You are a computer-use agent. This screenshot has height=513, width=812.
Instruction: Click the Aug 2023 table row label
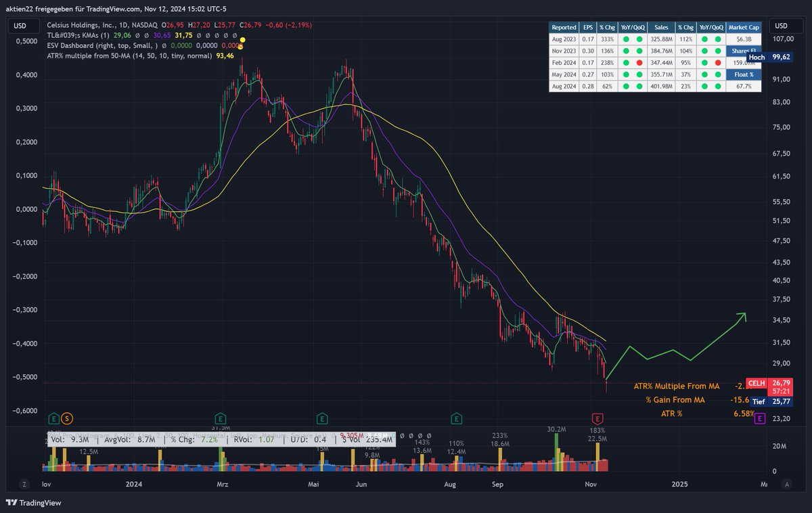pyautogui.click(x=564, y=39)
